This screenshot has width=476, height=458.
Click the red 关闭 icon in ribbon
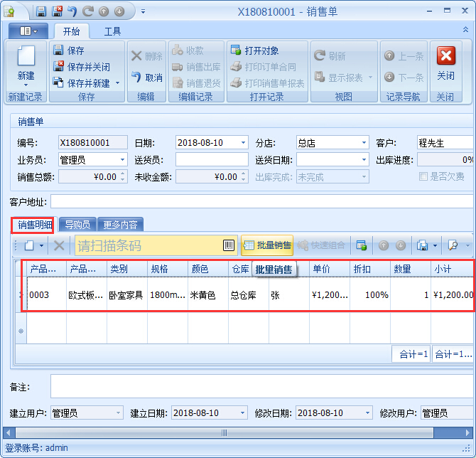(445, 58)
